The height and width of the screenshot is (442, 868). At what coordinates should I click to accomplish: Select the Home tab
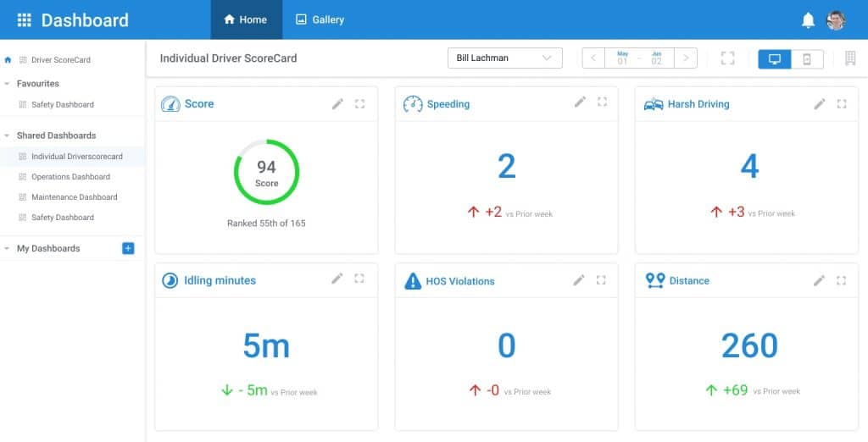(246, 19)
